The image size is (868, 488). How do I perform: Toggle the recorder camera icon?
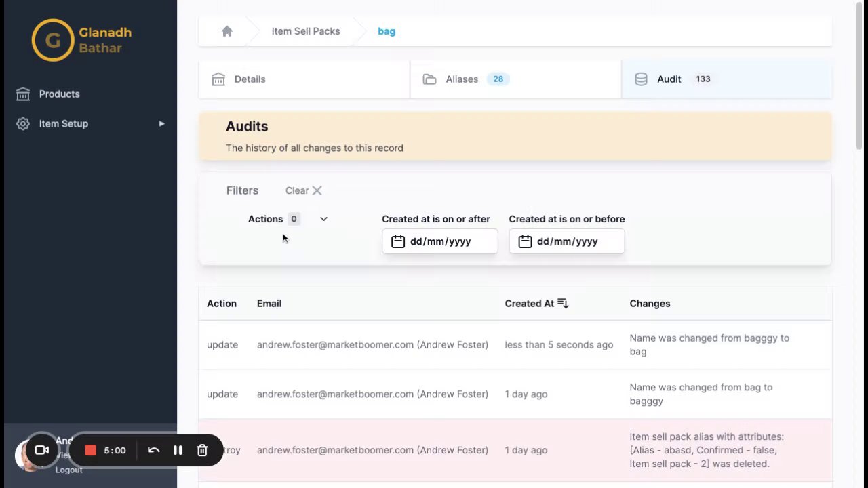click(42, 451)
